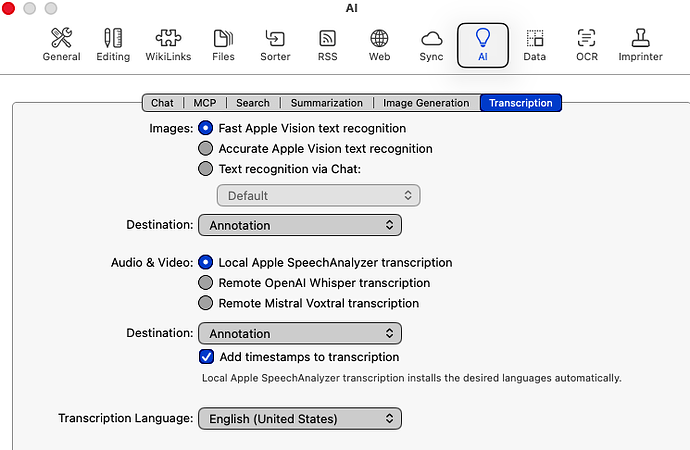Open the OCR preferences pane

[587, 45]
